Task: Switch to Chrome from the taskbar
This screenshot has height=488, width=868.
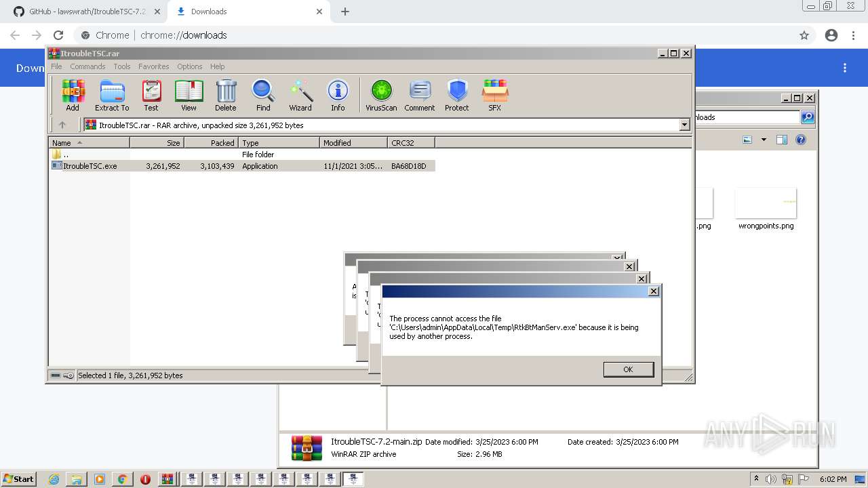Action: click(122, 479)
